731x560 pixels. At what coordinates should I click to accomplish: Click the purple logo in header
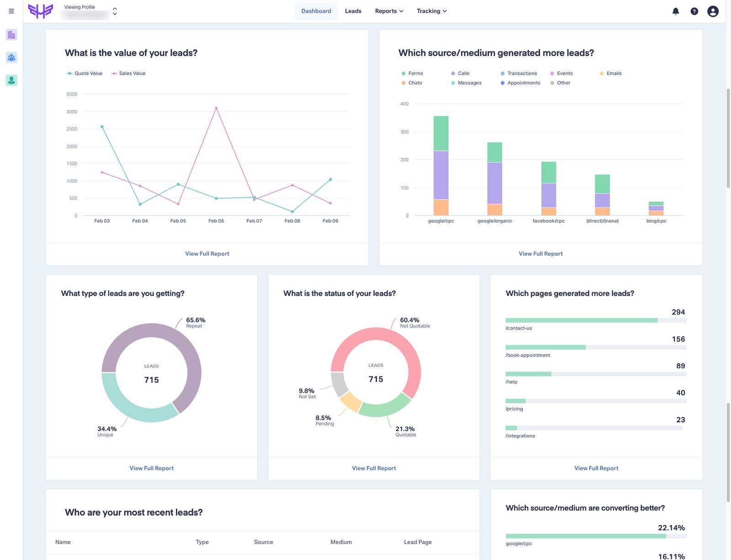click(x=41, y=11)
